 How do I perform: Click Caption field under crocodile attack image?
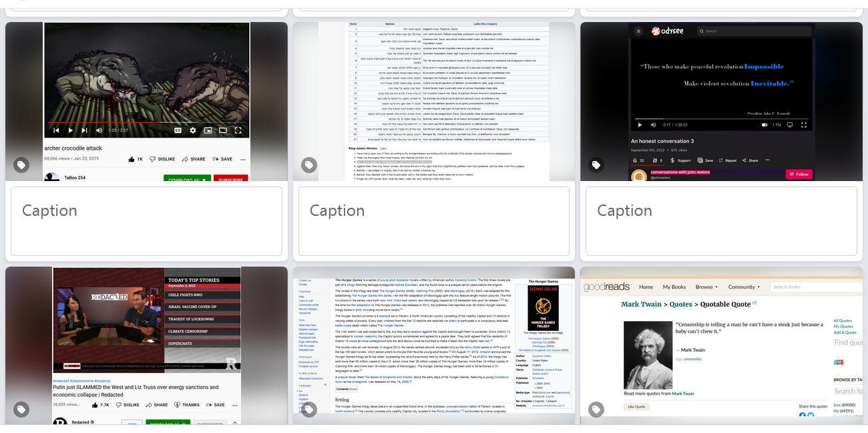click(146, 221)
